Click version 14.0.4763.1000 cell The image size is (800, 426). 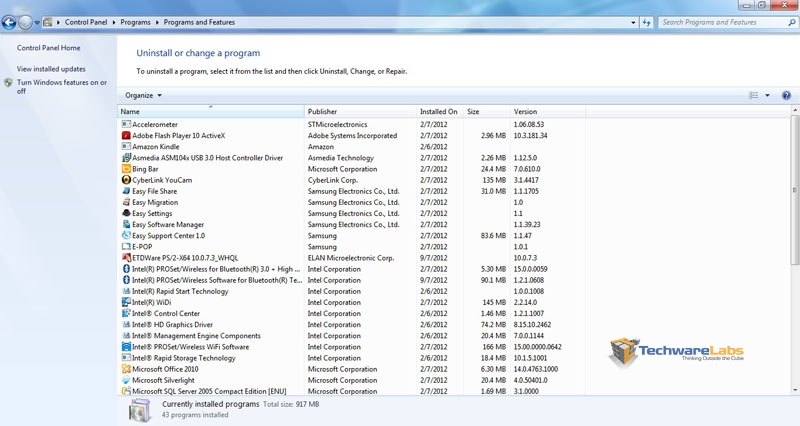click(535, 369)
